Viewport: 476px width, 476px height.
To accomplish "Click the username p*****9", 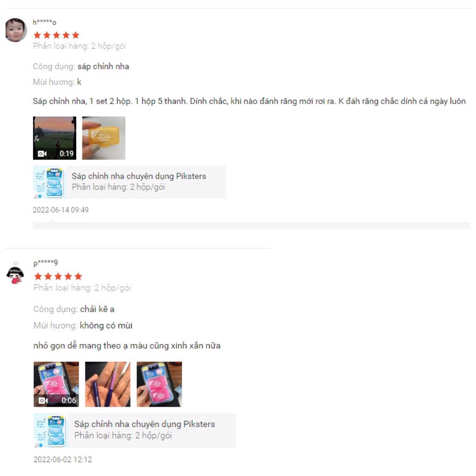I will pos(46,263).
